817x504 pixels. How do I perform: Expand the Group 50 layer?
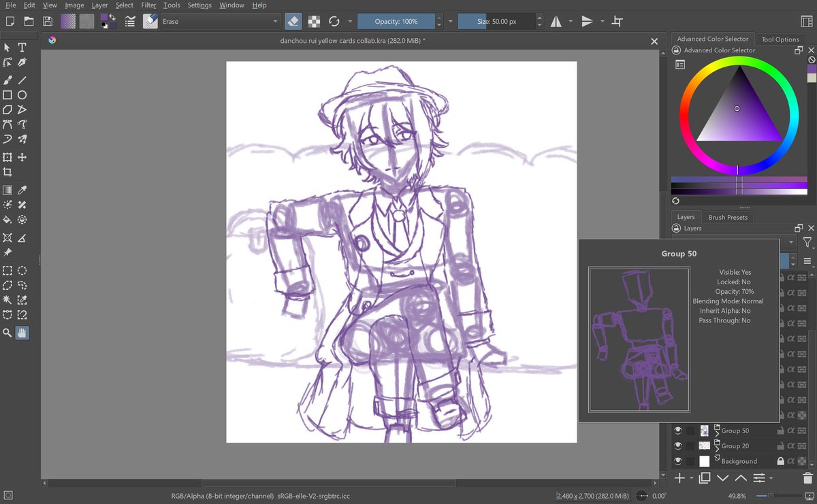coord(716,433)
